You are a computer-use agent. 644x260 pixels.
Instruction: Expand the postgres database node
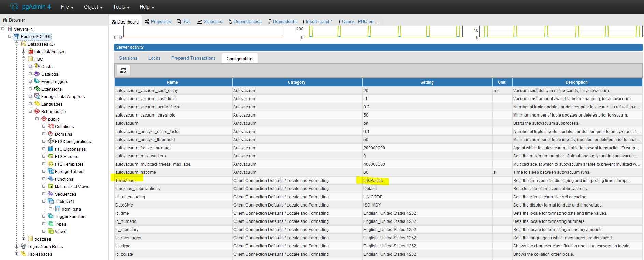23,239
